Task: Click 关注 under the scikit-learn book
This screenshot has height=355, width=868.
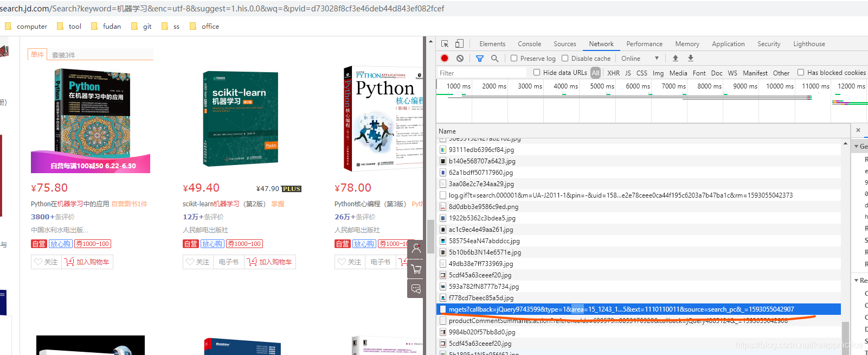Action: (197, 262)
